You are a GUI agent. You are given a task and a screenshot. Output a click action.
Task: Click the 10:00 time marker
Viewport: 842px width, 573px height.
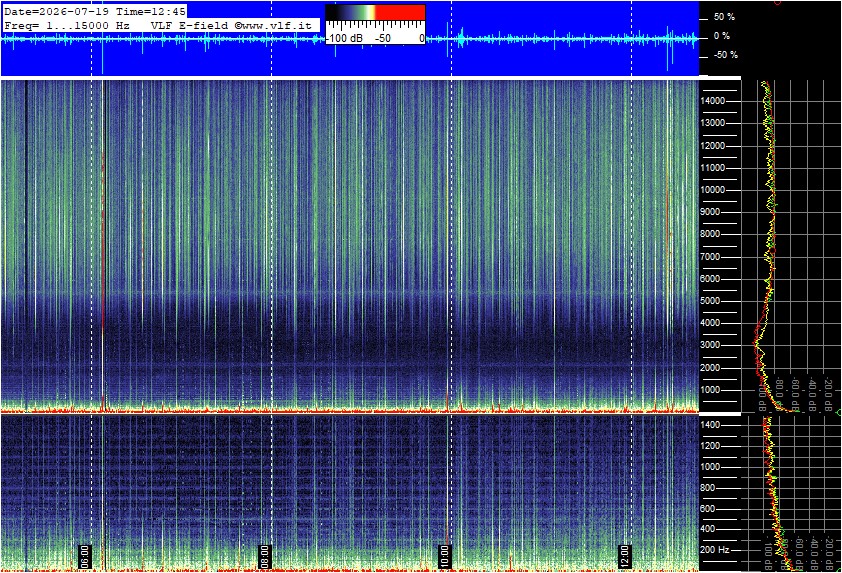click(444, 557)
